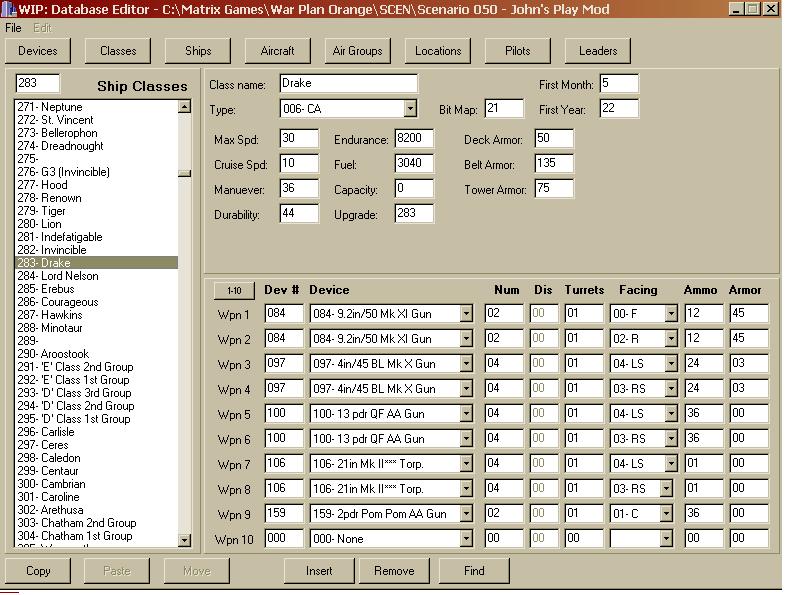Viewport: 786px width, 595px height.
Task: Click the class number field showing 283
Action: (x=38, y=83)
